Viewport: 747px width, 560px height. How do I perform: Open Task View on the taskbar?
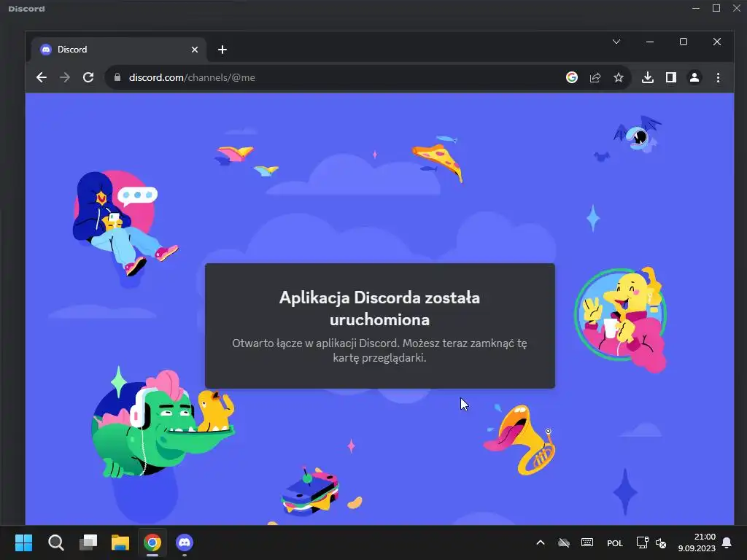(x=88, y=542)
